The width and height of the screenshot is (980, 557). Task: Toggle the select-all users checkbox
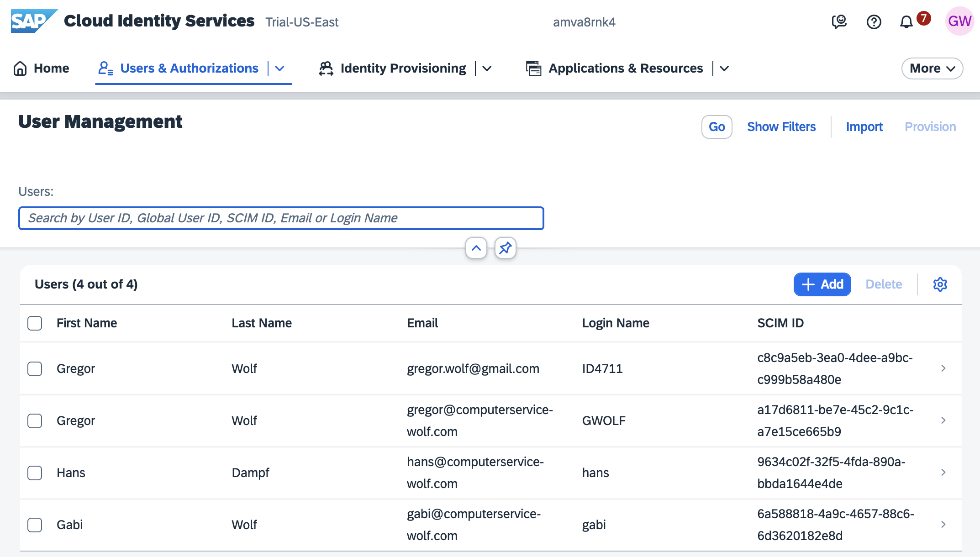(35, 323)
